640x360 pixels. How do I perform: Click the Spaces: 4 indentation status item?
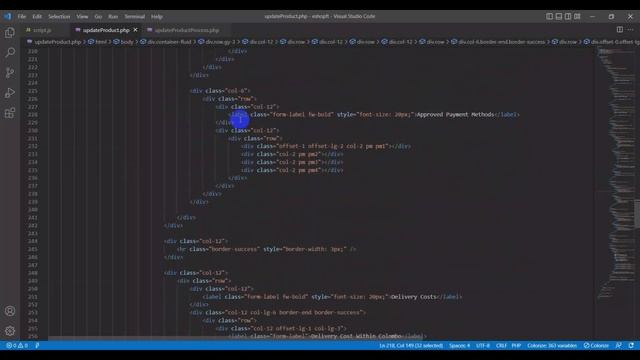click(459, 345)
